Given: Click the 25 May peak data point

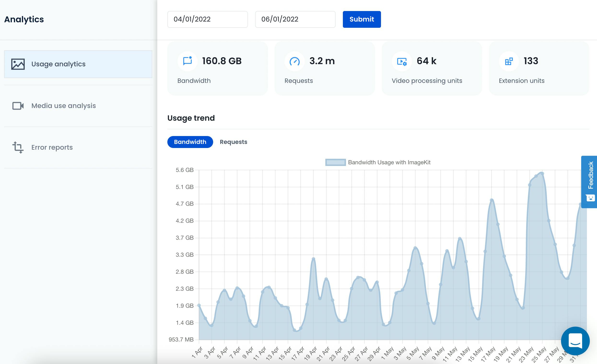Looking at the screenshot, I should click(x=543, y=174).
